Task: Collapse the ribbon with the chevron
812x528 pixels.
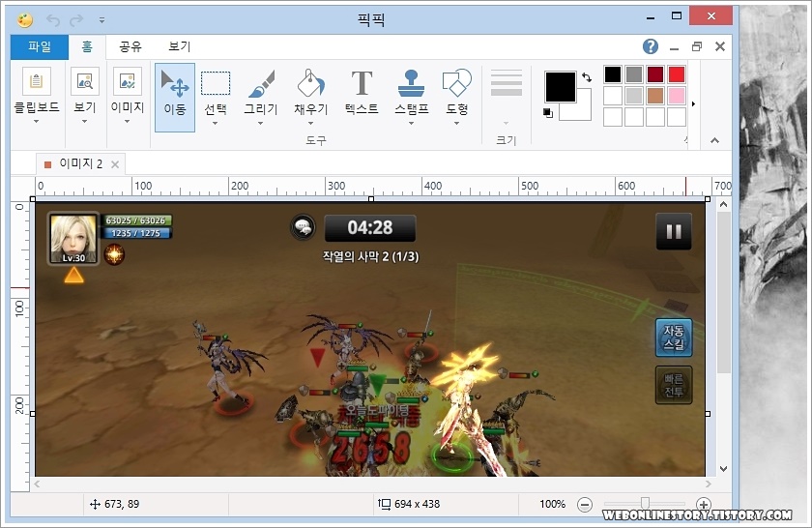Action: pos(714,140)
